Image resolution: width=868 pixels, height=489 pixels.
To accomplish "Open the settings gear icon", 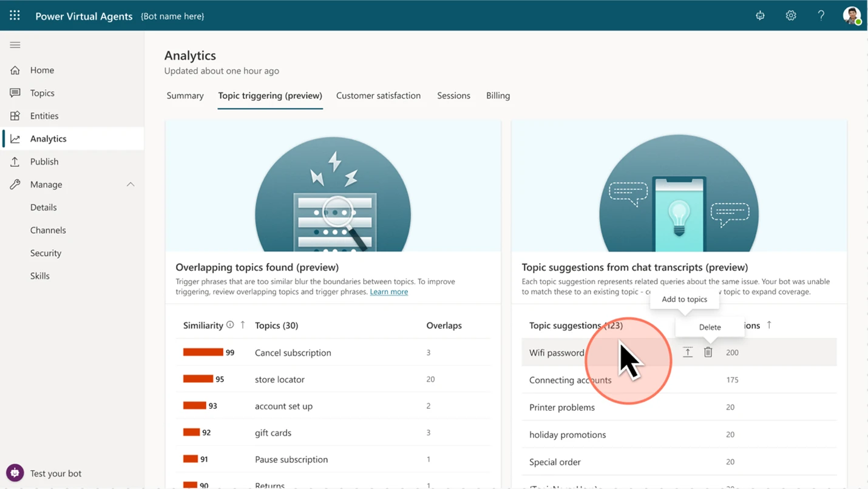I will click(790, 16).
